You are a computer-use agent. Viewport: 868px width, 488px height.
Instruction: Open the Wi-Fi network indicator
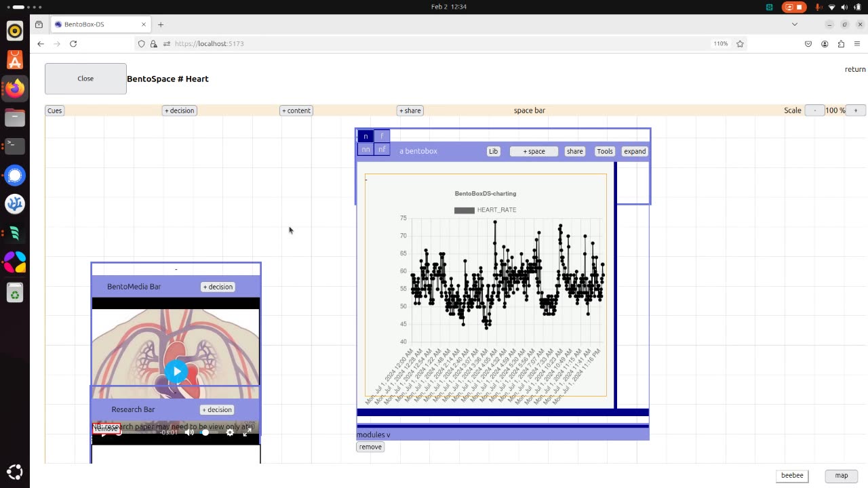tap(831, 7)
